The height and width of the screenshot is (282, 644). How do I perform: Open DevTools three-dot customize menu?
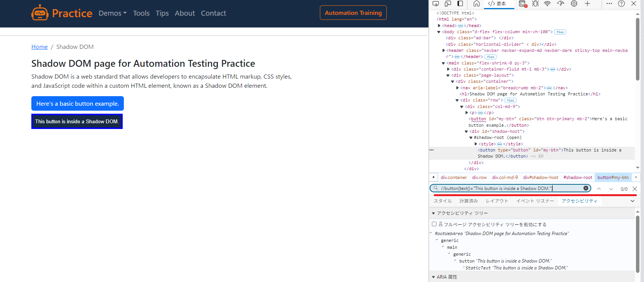point(609,4)
